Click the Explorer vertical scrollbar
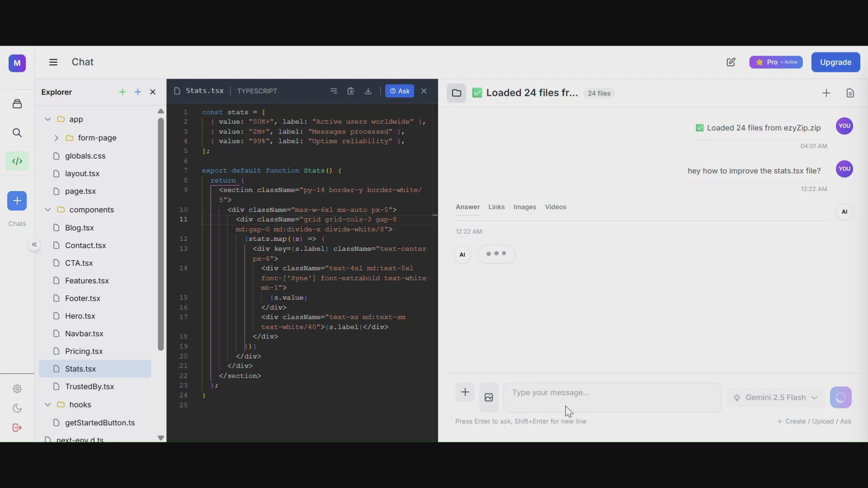The image size is (868, 488). 160,234
